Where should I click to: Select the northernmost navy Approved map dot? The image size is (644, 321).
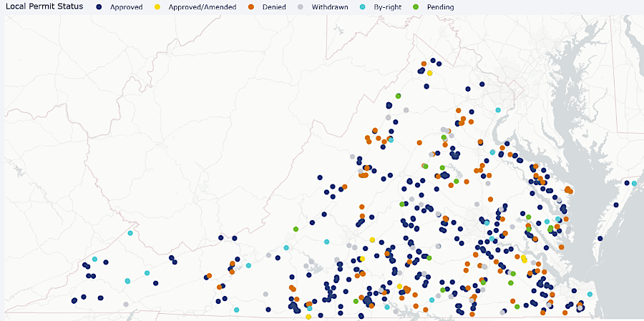coord(433,60)
